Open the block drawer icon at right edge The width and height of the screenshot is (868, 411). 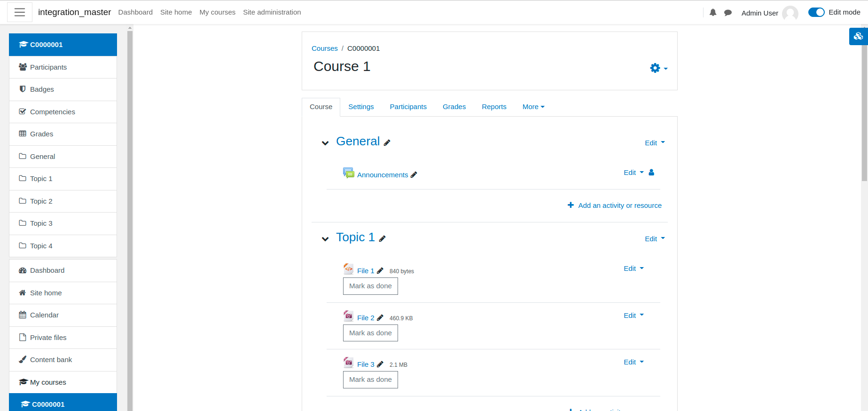858,36
